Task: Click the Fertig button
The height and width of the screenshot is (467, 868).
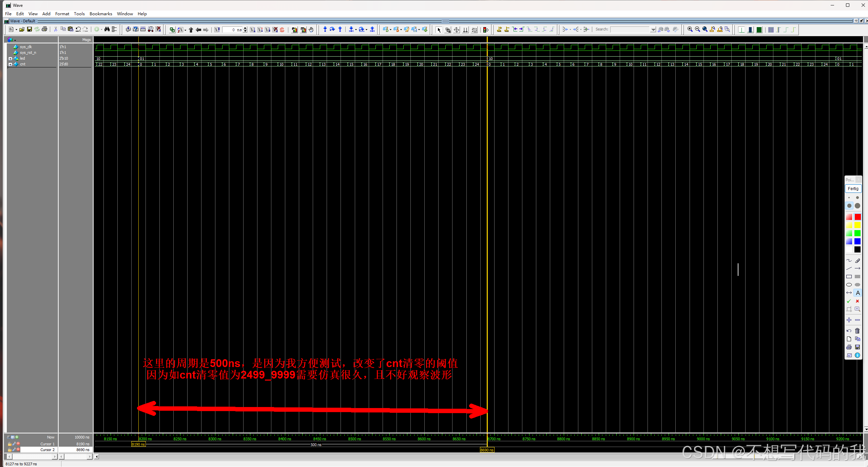Action: [x=853, y=189]
